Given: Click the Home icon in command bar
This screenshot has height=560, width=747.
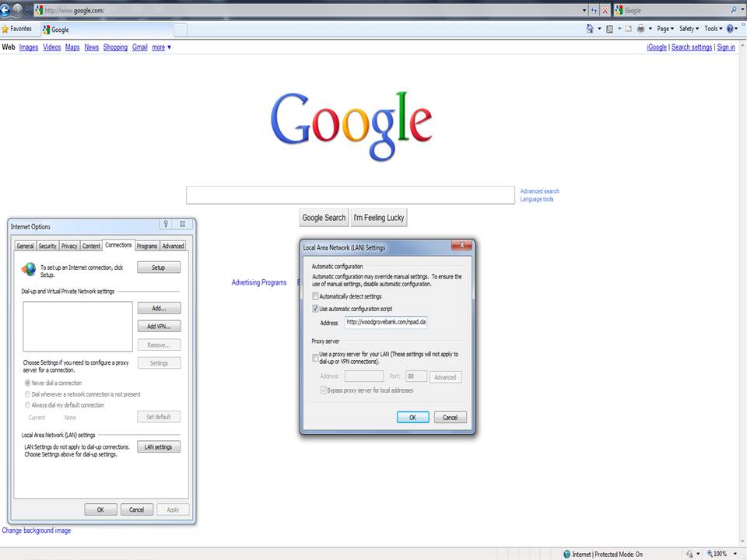Looking at the screenshot, I should (x=590, y=29).
